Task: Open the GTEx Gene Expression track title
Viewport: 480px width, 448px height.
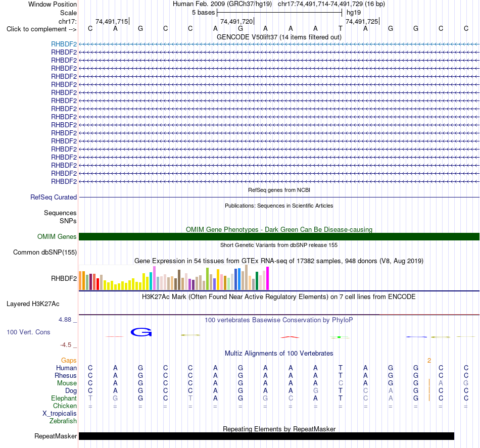Action: pyautogui.click(x=279, y=261)
